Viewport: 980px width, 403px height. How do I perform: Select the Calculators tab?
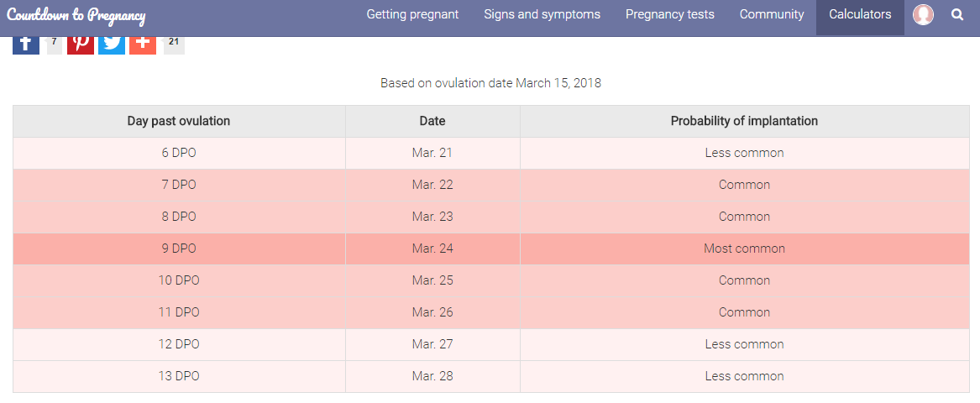(x=860, y=14)
